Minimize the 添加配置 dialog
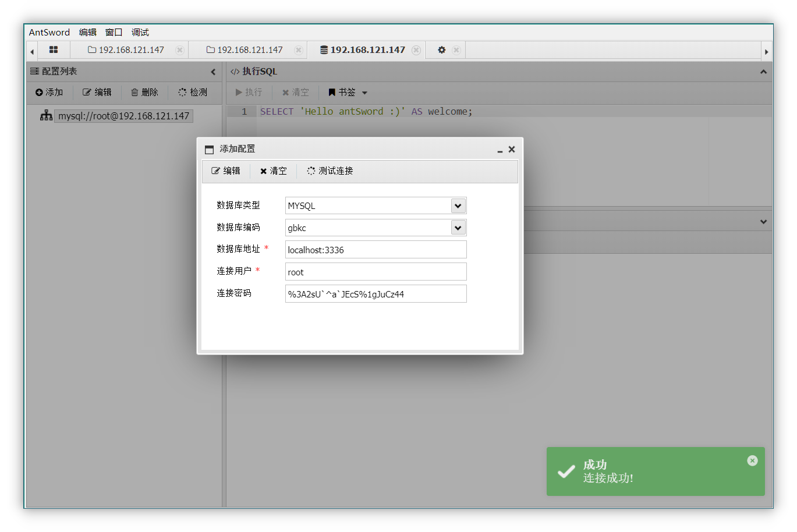This screenshot has height=532, width=797. pos(500,150)
